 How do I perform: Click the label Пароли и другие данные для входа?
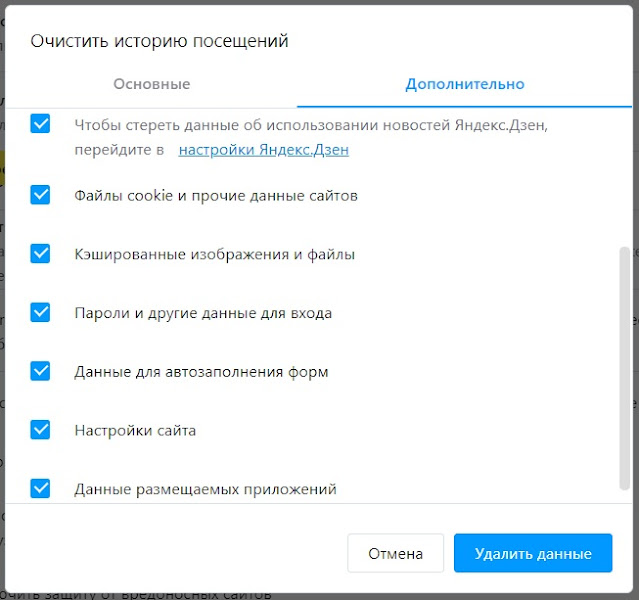click(x=203, y=313)
